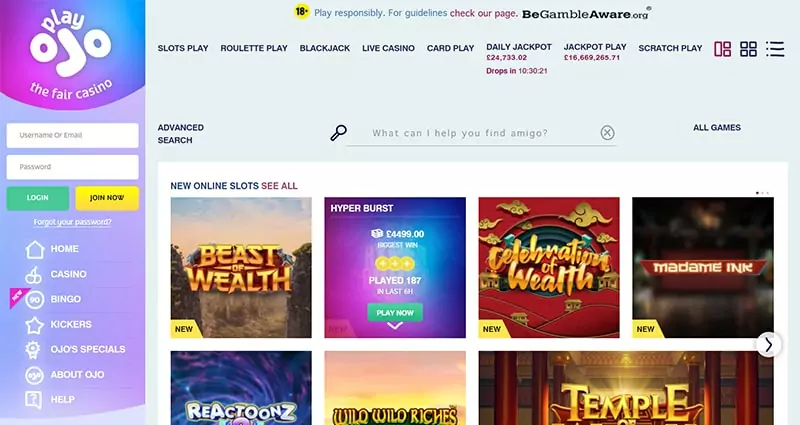
Task: Select the Kickers star icon
Action: point(34,324)
